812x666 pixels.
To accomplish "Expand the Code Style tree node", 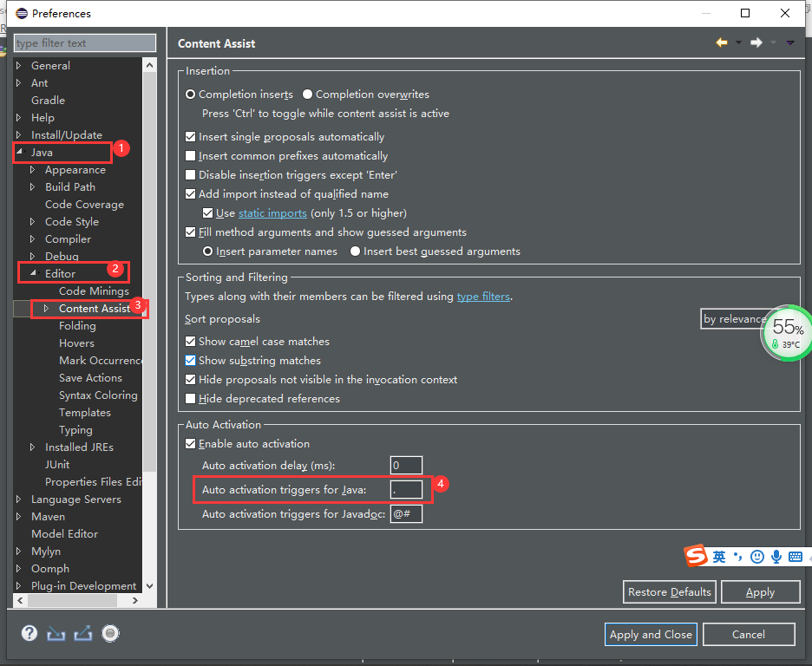I will [x=33, y=221].
